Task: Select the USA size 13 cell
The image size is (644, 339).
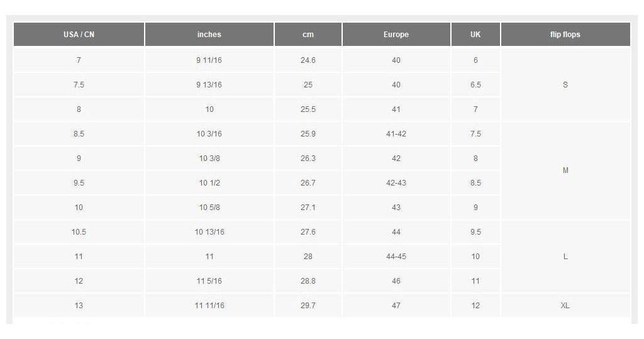Action: pos(79,306)
